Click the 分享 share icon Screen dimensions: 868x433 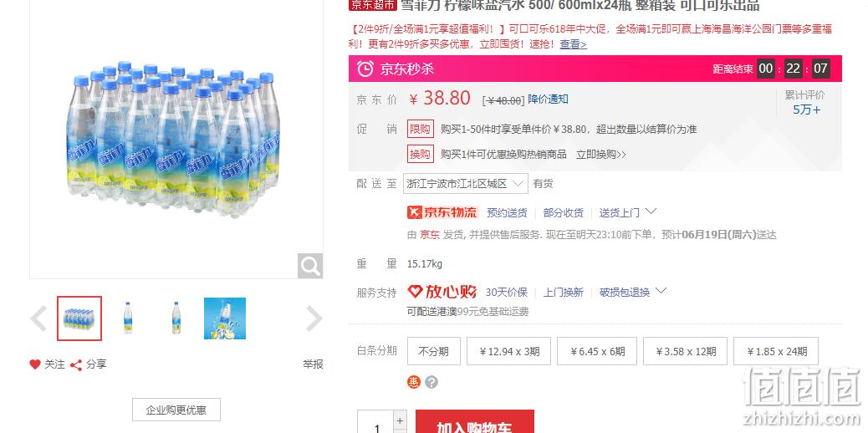[76, 365]
